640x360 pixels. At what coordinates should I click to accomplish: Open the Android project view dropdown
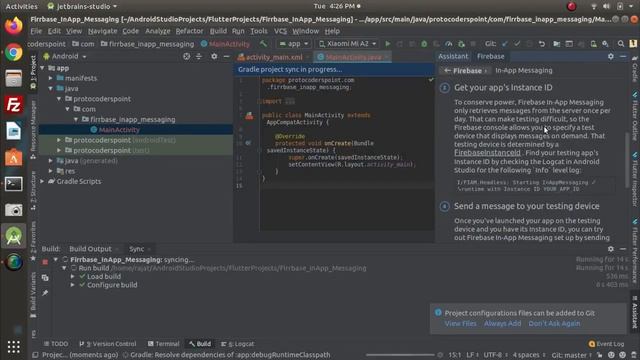click(65, 56)
